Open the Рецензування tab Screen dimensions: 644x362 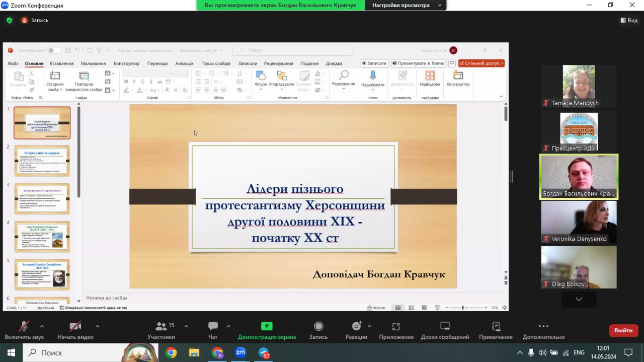point(279,63)
